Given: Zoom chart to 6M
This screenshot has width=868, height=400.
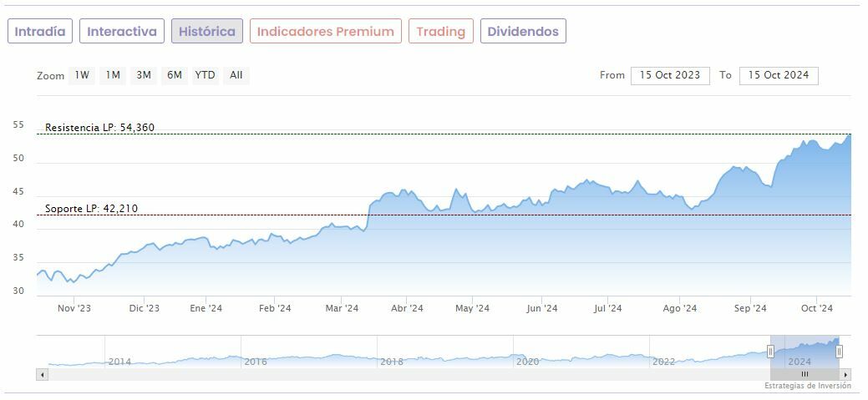Looking at the screenshot, I should [175, 75].
